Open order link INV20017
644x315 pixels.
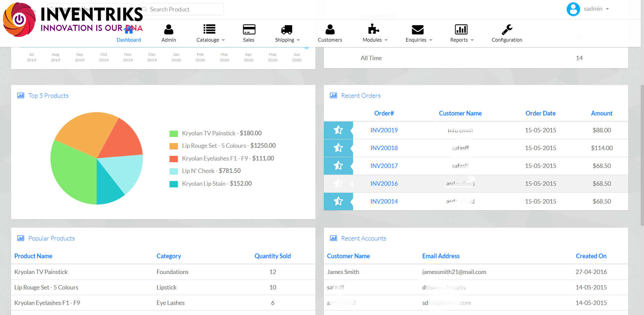pyautogui.click(x=384, y=166)
